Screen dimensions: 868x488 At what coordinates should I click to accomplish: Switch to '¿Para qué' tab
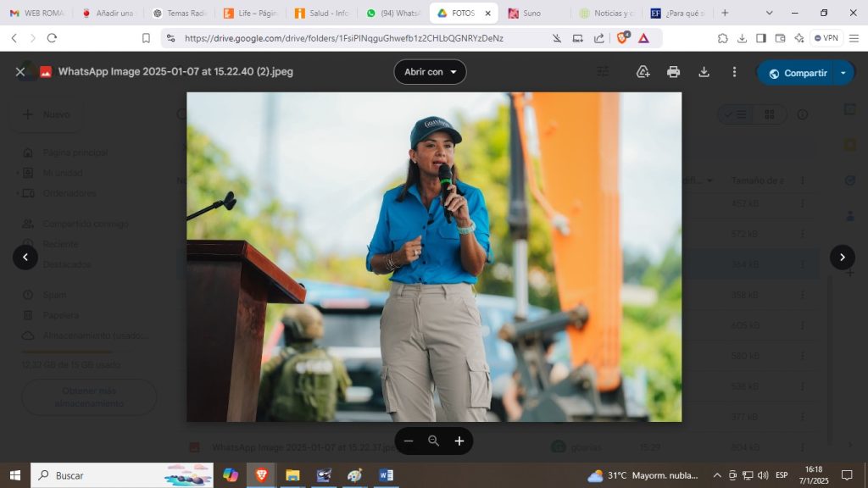678,13
